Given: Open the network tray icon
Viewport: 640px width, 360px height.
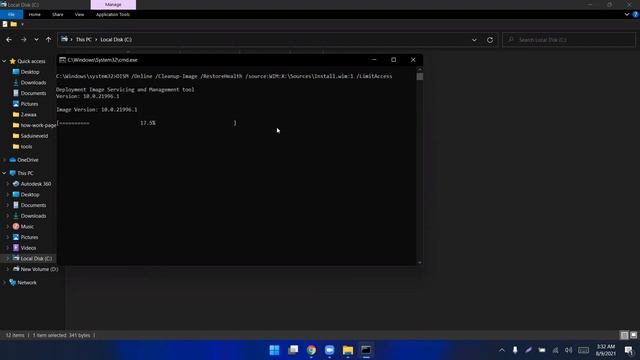Looking at the screenshot, I should 556,350.
